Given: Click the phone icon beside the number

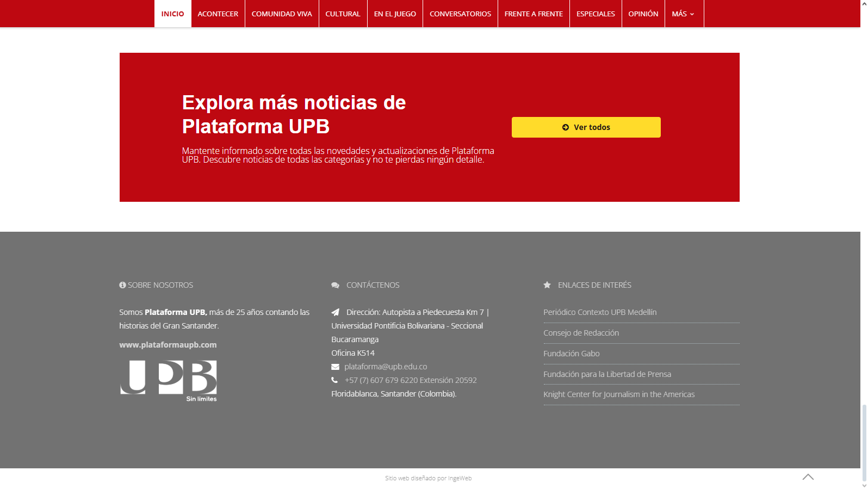Looking at the screenshot, I should click(334, 380).
